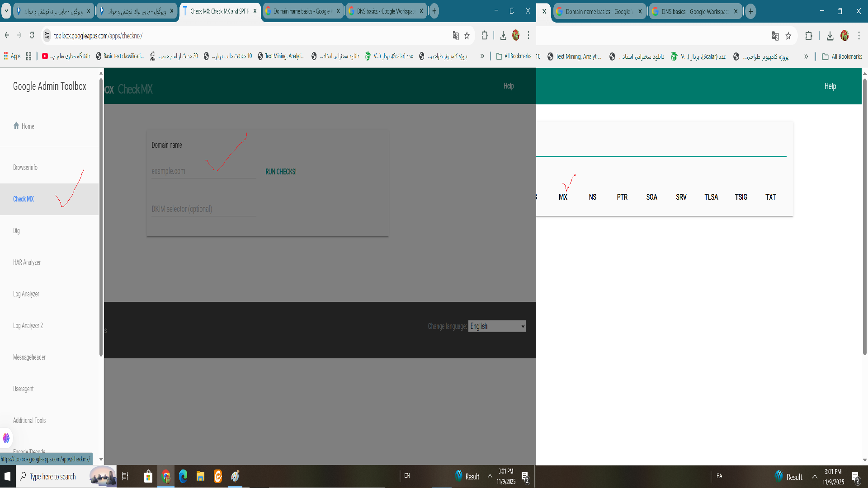Open Dig in the sidebar
Image resolution: width=868 pixels, height=488 pixels.
pos(16,230)
